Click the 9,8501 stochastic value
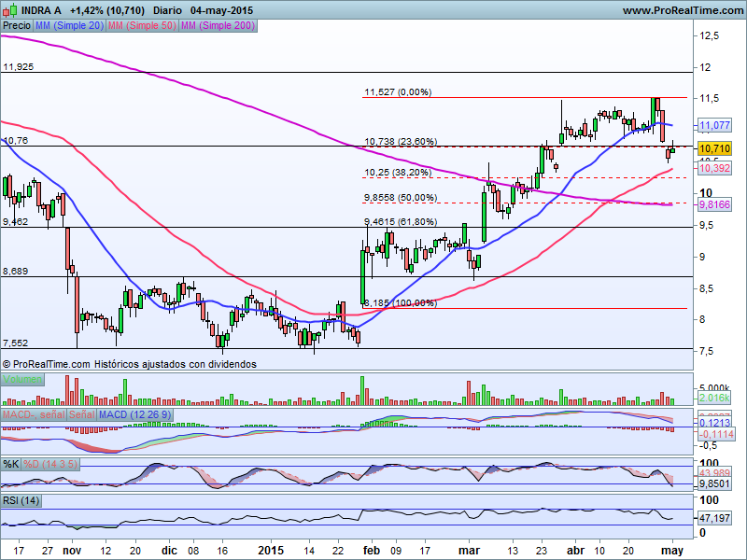This screenshot has height=560, width=747. tap(714, 483)
